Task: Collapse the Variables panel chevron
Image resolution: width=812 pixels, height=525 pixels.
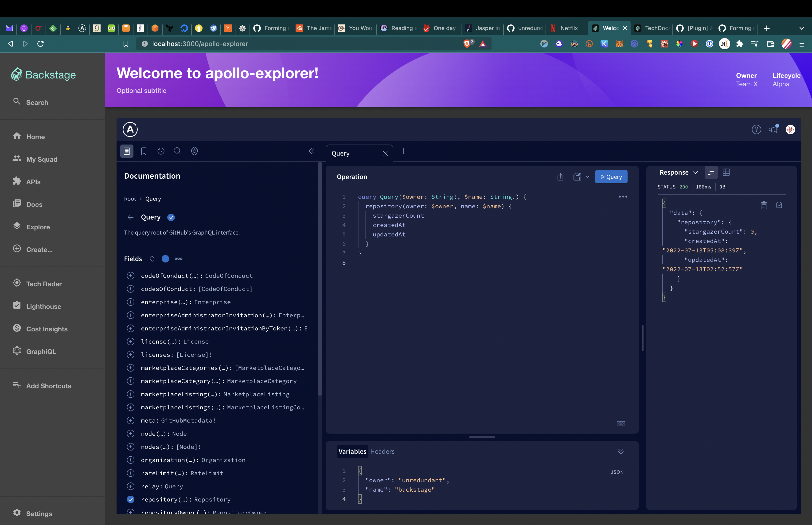Action: (x=621, y=451)
